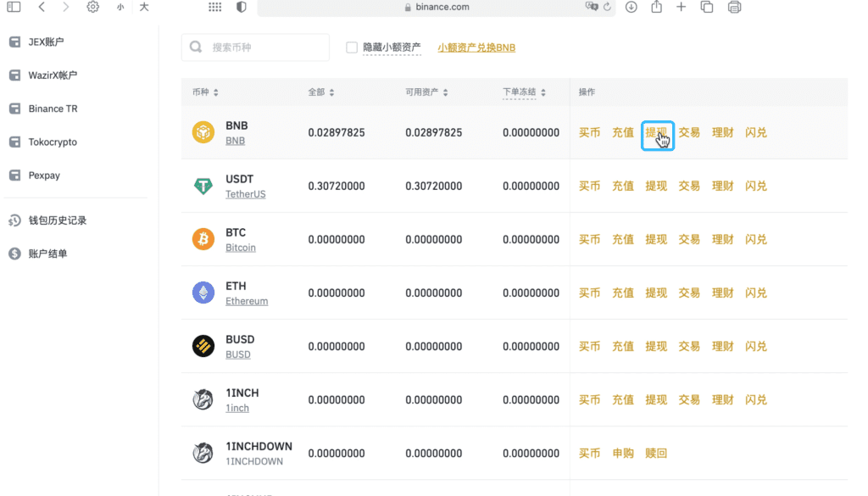868x496 pixels.
Task: Increase text size with large 大 button
Action: [144, 7]
